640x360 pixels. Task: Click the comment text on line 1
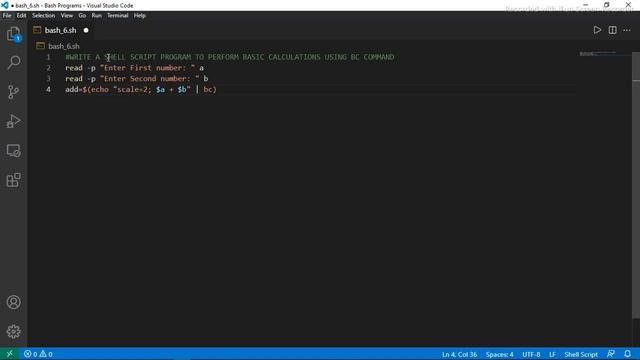pyautogui.click(x=230, y=57)
